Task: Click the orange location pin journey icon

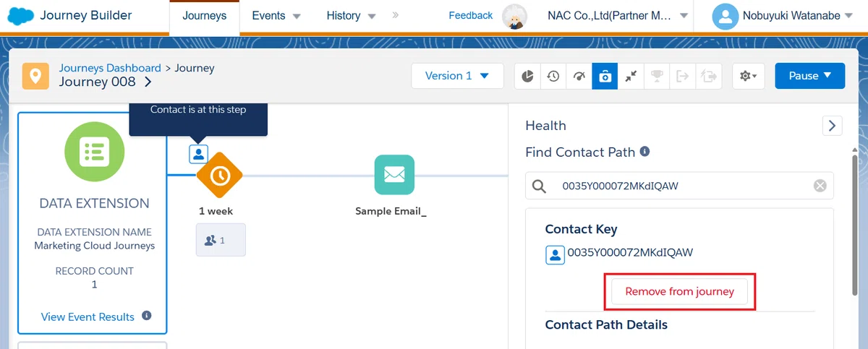Action: 35,75
